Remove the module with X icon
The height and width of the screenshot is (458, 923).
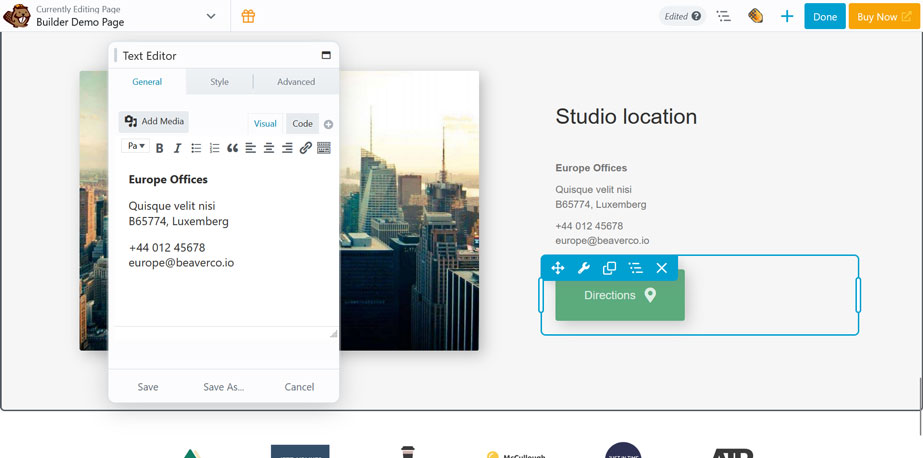[662, 268]
